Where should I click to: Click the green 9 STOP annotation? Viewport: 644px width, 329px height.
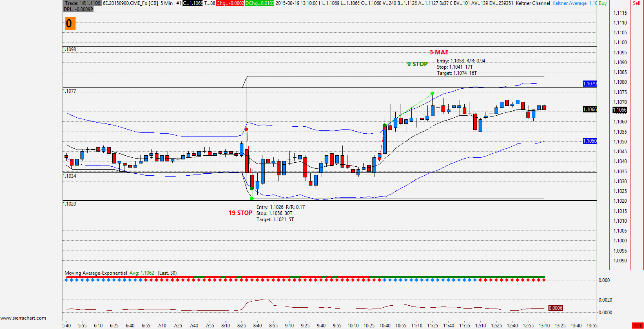point(417,64)
